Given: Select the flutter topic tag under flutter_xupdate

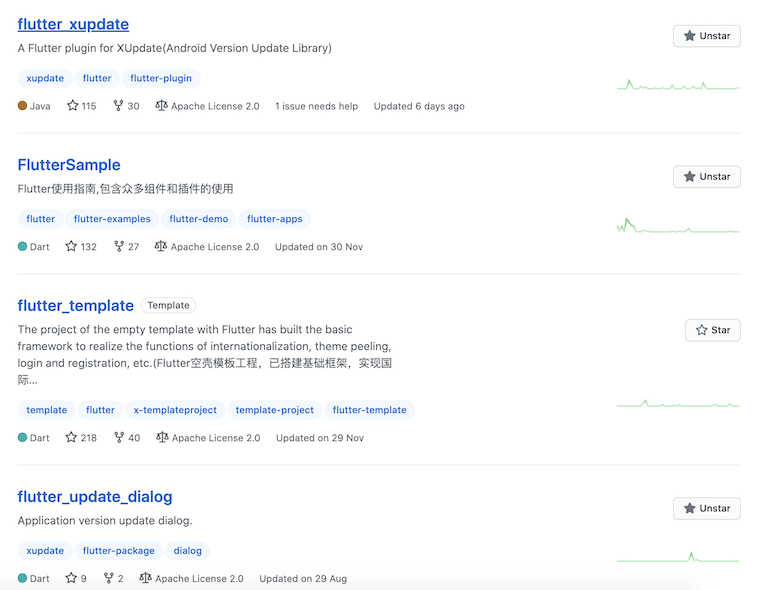Looking at the screenshot, I should (x=97, y=78).
